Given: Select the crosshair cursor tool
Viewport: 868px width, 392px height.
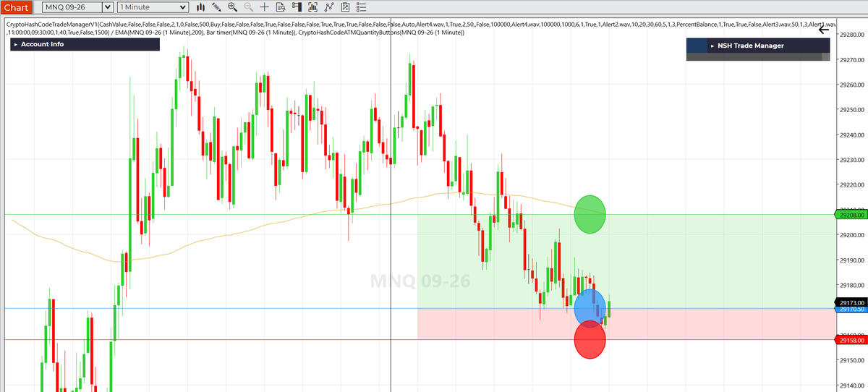Looking at the screenshot, I should point(264,7).
